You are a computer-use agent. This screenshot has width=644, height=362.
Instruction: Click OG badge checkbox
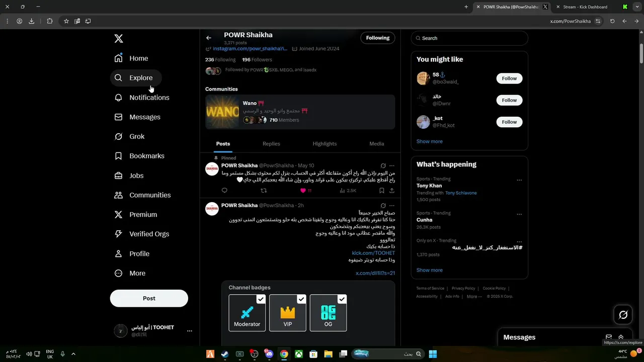(x=342, y=299)
